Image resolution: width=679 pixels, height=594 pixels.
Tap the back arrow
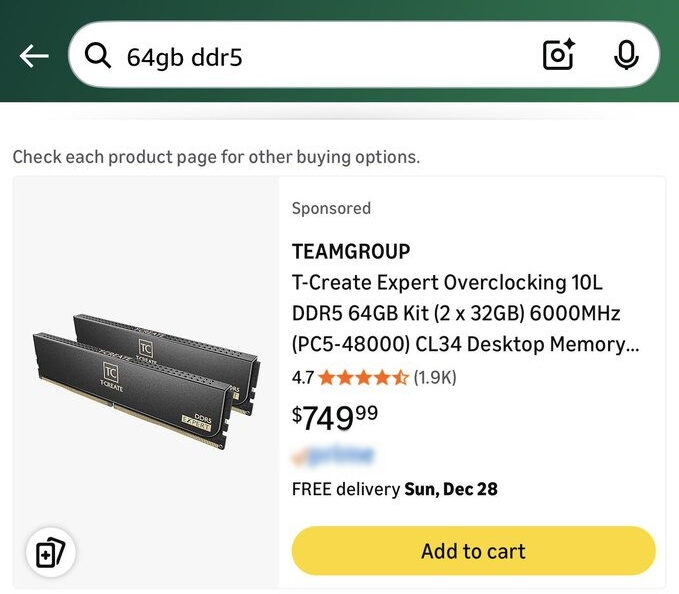[34, 56]
